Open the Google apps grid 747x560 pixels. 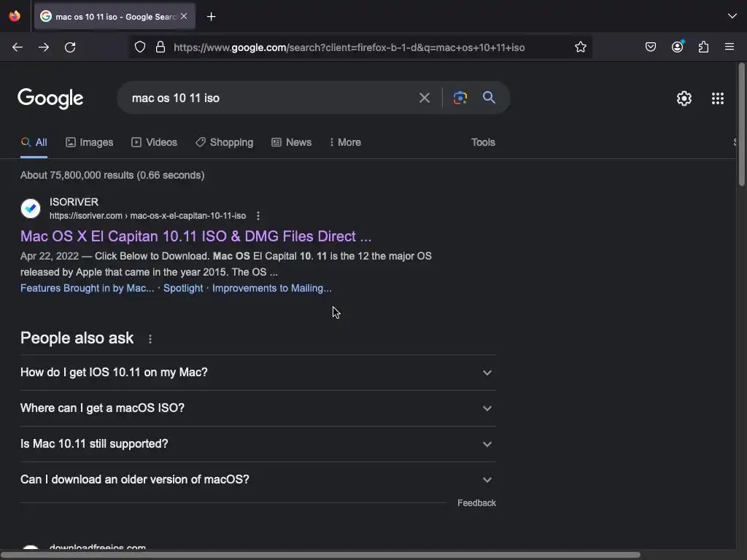click(718, 98)
